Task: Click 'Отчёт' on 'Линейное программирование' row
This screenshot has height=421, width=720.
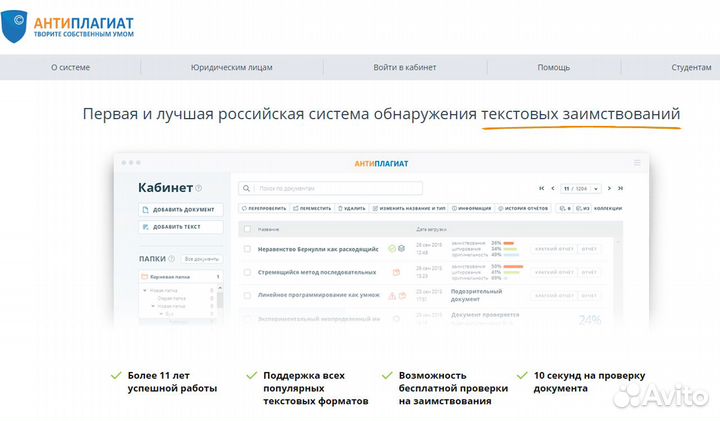Action: (589, 296)
